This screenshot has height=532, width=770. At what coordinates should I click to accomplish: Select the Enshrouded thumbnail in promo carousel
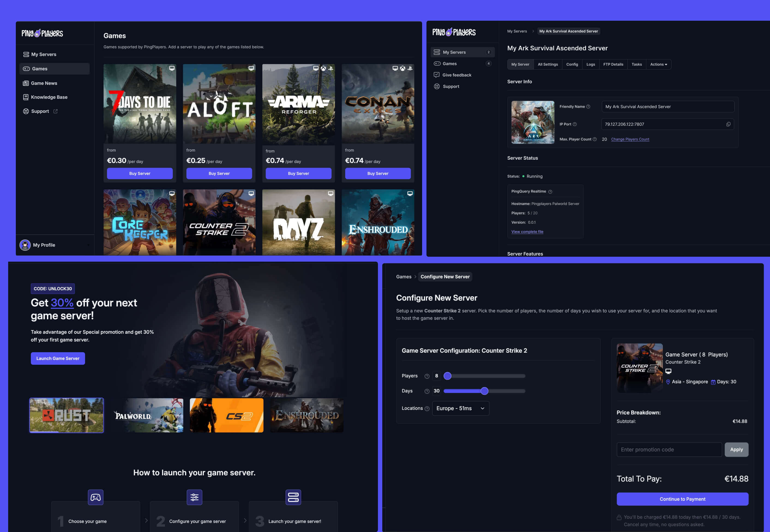(307, 415)
